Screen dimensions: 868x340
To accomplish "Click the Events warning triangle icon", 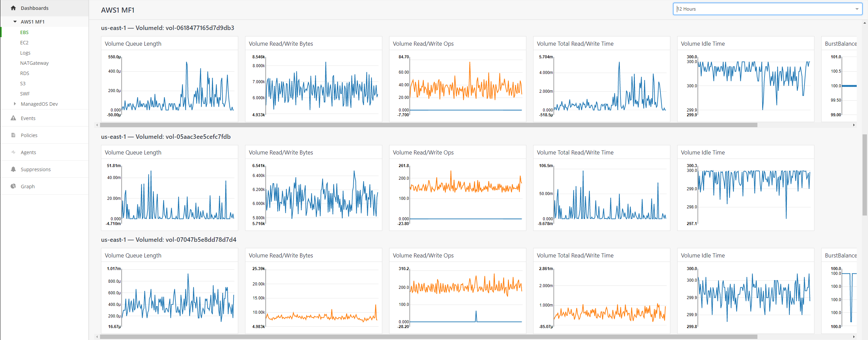I will pyautogui.click(x=13, y=118).
